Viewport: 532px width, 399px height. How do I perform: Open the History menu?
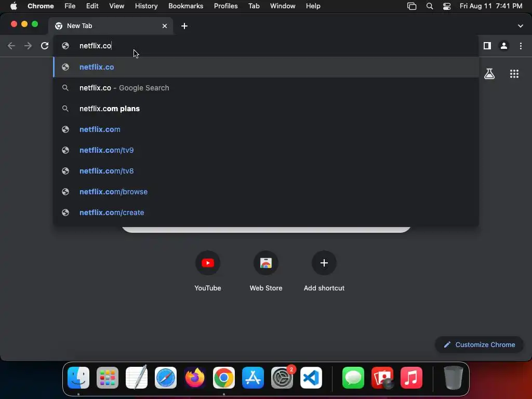tap(146, 6)
